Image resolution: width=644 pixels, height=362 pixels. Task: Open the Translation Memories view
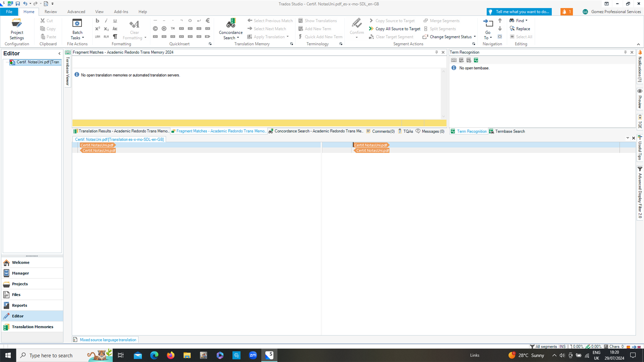pyautogui.click(x=32, y=327)
